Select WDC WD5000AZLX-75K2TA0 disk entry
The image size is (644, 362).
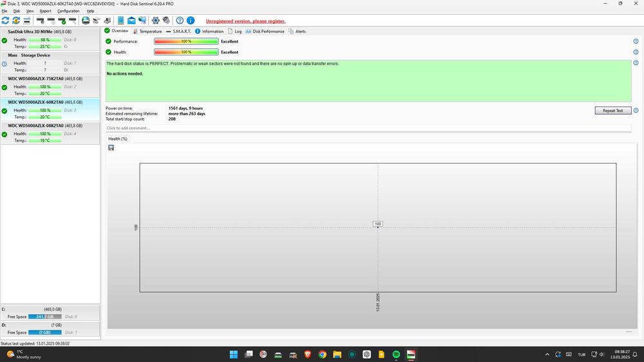pyautogui.click(x=50, y=86)
